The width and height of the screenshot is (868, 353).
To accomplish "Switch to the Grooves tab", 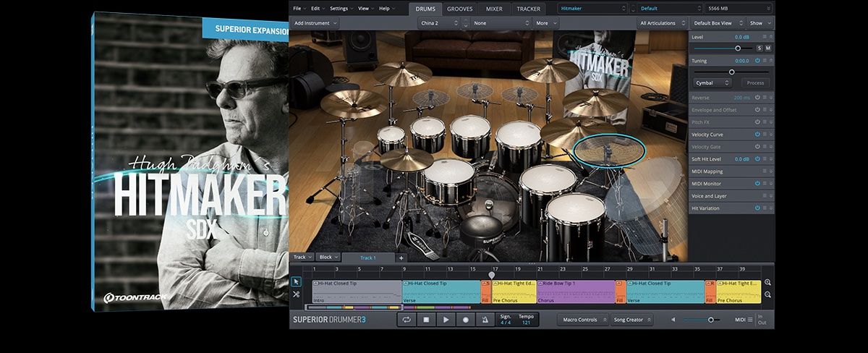I will pyautogui.click(x=460, y=9).
